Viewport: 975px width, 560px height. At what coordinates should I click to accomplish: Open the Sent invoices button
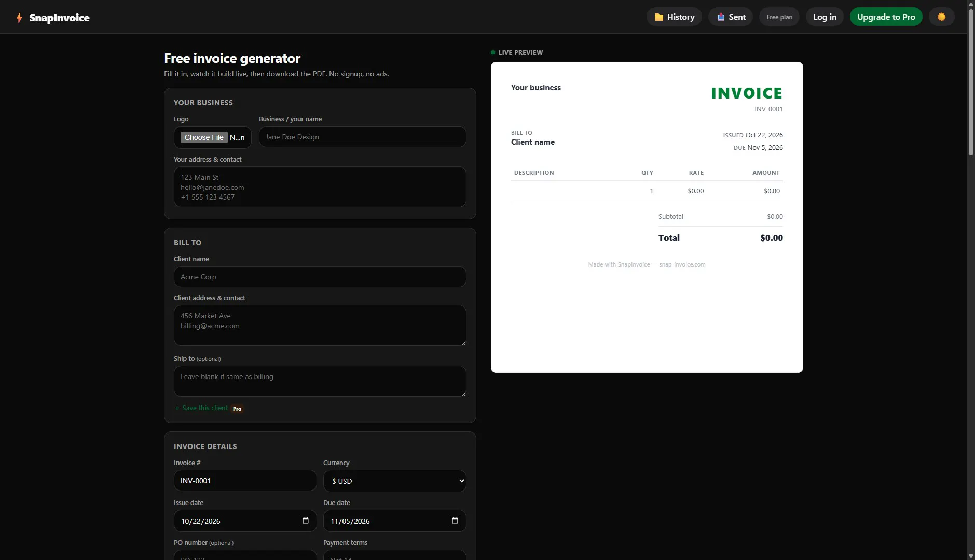[731, 17]
